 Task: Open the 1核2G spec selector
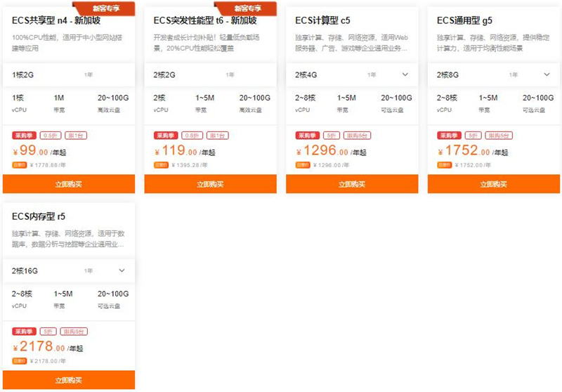68,74
